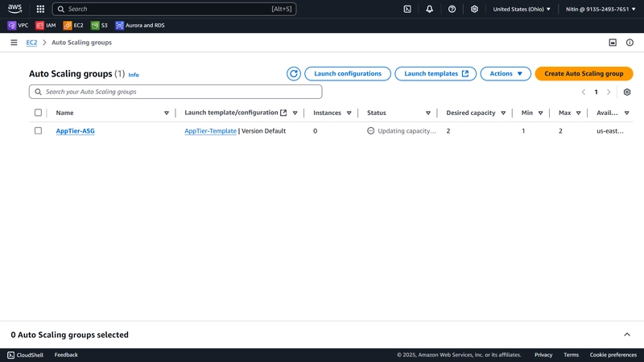Select the AppTier-ASG row checkbox
Viewport: 644px width, 362px height.
[x=38, y=130]
